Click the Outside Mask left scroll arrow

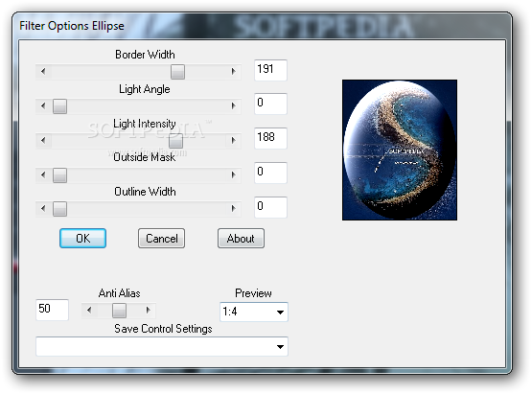coord(43,175)
